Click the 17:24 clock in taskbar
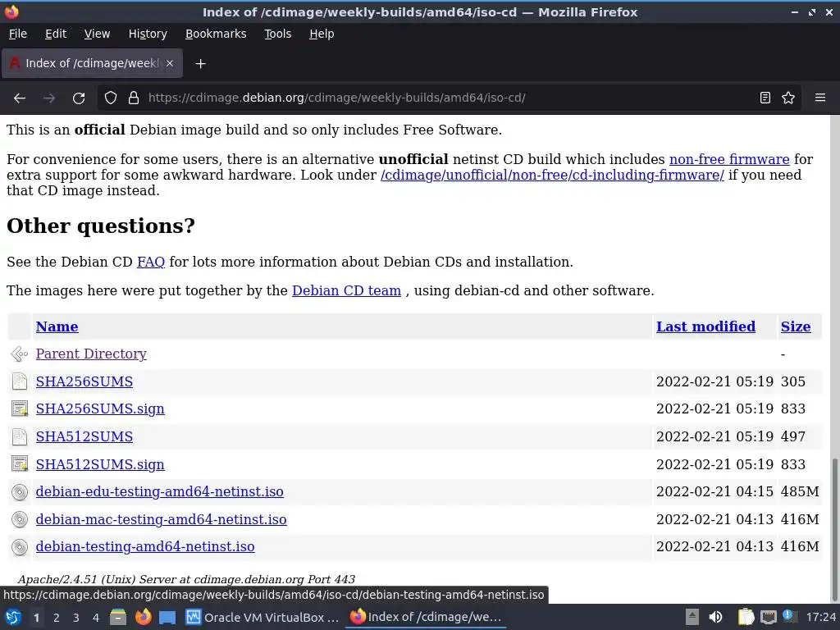Viewport: 840px width, 630px height. click(820, 618)
